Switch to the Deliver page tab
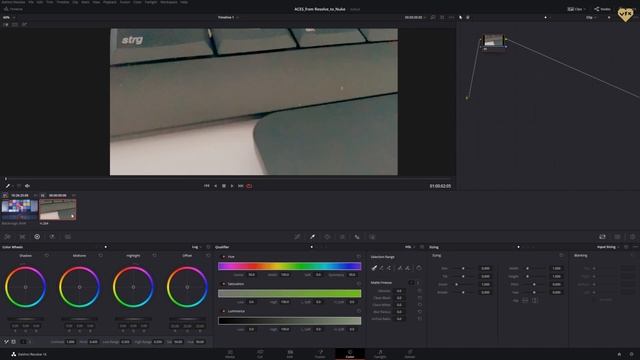Viewport: 640px width, 360px height. pyautogui.click(x=410, y=354)
